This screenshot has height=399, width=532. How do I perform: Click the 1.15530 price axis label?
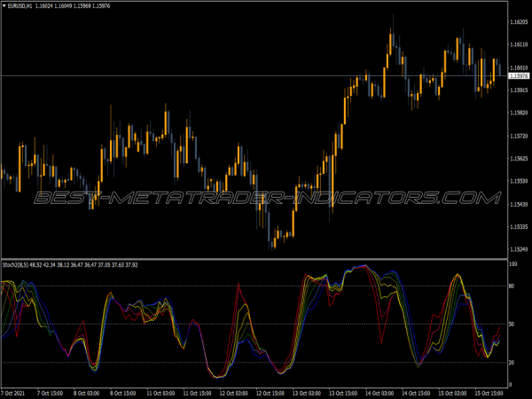519,181
